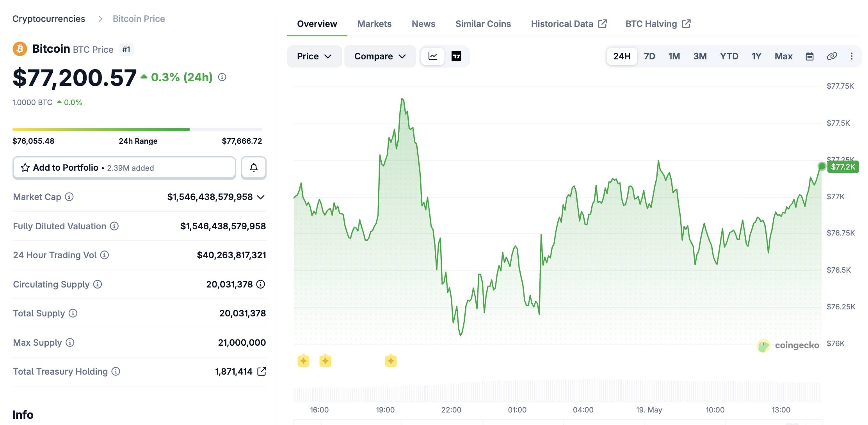Copy the chart link icon
This screenshot has width=868, height=425.
point(832,56)
